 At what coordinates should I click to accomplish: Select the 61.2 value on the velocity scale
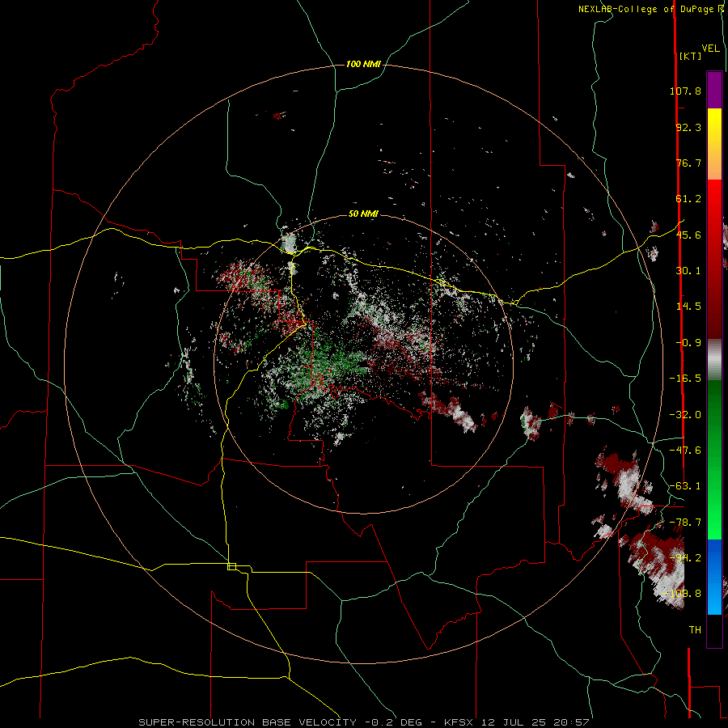(688, 199)
